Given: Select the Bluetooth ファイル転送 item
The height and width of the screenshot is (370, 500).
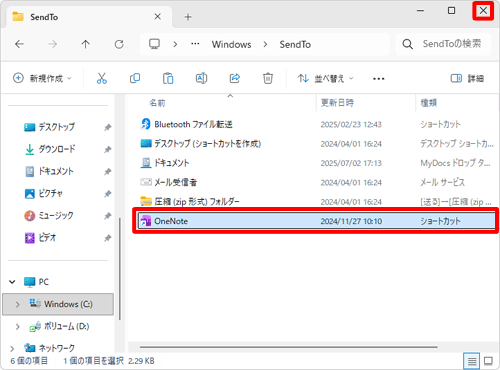Looking at the screenshot, I should point(317,125).
